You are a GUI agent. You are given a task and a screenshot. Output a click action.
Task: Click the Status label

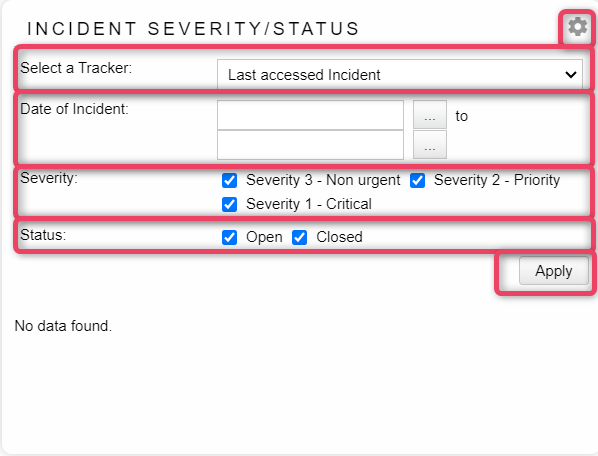click(43, 235)
